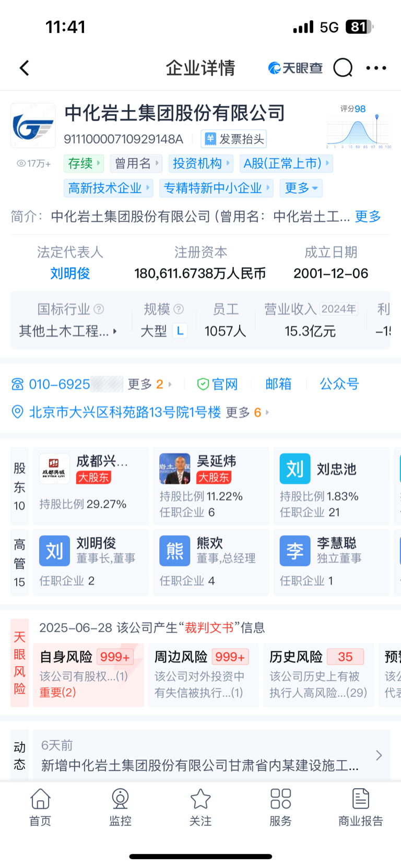Open the 天眼风险 section label
The height and width of the screenshot is (868, 401).
tap(20, 663)
